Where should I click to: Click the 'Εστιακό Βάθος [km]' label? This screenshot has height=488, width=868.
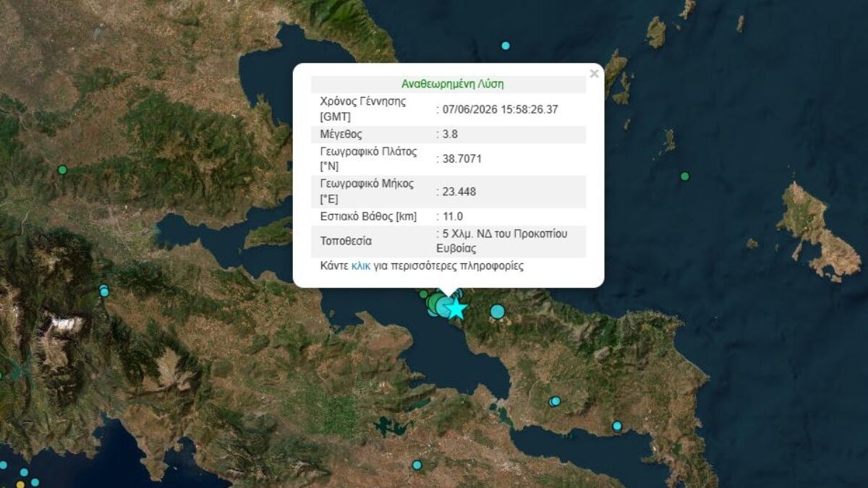tap(368, 216)
